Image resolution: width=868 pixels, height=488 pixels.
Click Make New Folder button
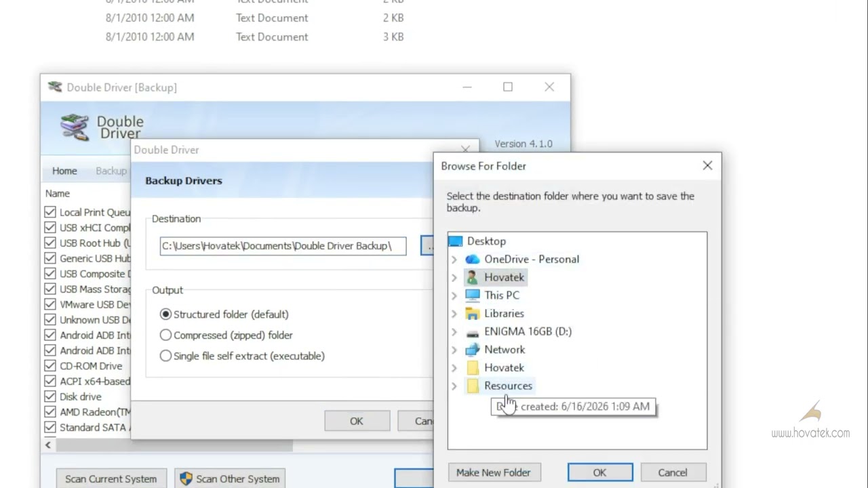coord(494,472)
